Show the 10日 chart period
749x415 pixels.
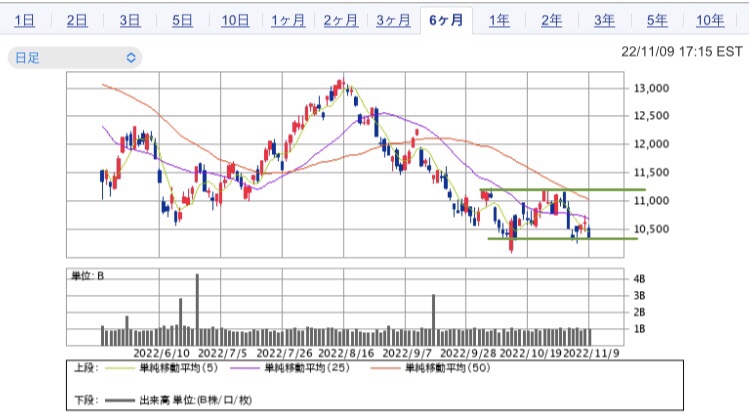[235, 21]
